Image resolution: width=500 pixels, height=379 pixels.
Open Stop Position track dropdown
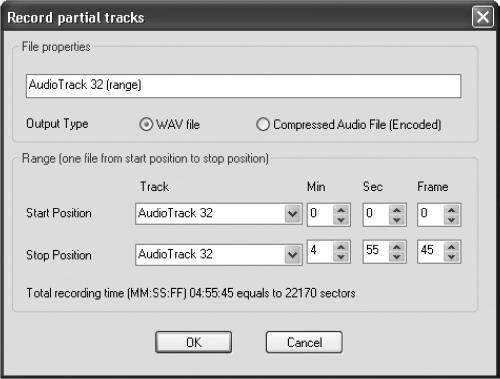(293, 255)
